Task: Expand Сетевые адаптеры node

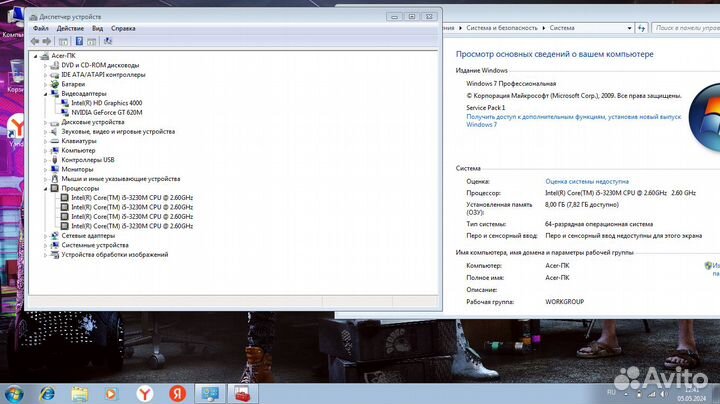Action: click(45, 236)
